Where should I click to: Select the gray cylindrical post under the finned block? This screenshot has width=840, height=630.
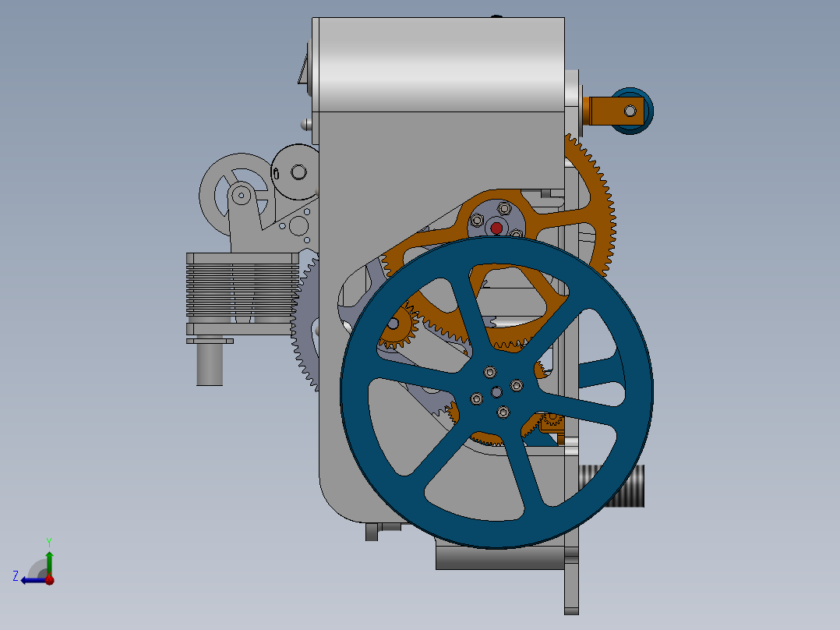click(x=210, y=363)
